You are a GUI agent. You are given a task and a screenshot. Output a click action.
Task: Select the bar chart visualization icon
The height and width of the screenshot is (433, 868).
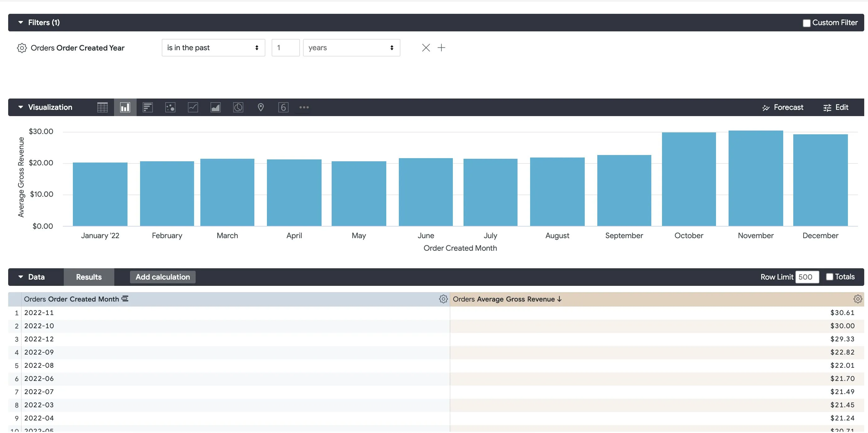(148, 107)
